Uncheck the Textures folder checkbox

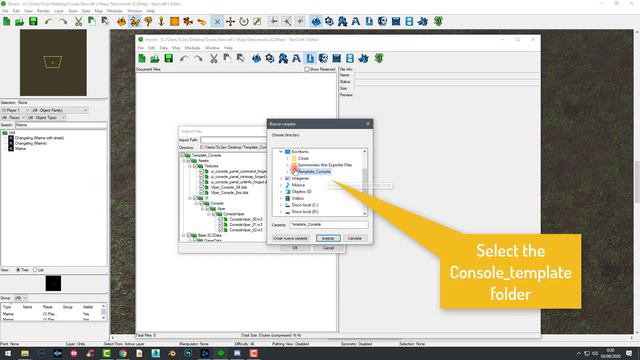pyautogui.click(x=195, y=166)
